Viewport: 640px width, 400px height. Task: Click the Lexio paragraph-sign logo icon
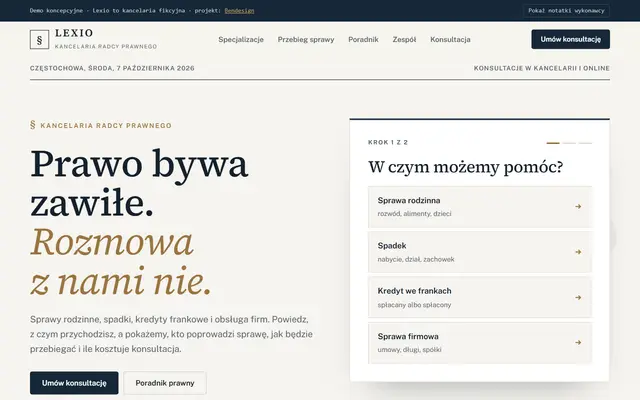click(x=39, y=40)
